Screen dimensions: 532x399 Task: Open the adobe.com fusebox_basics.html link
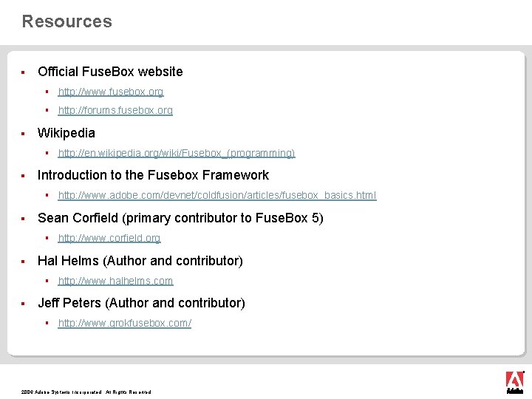(217, 195)
